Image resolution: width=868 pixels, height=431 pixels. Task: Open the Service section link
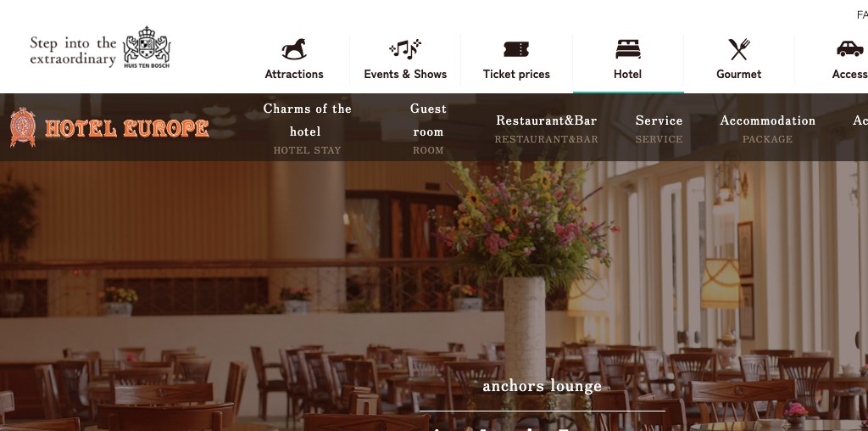tap(659, 128)
